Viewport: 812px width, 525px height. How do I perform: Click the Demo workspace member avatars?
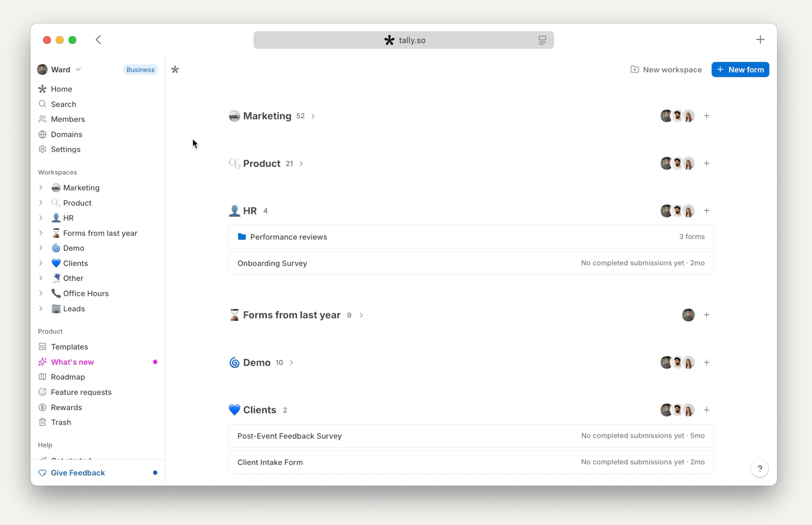point(678,362)
